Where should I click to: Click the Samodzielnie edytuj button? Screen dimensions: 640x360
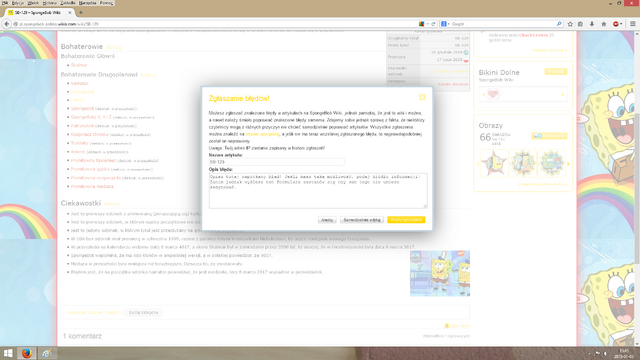tap(362, 220)
